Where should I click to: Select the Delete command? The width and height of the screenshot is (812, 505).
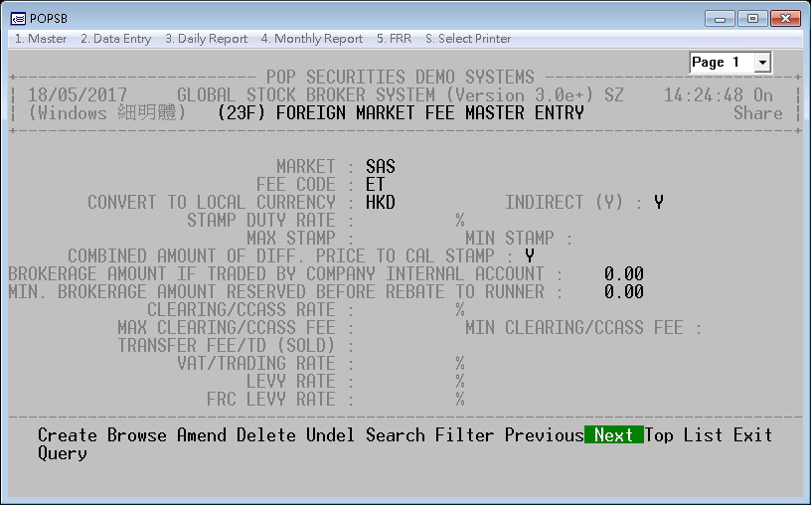tap(266, 435)
